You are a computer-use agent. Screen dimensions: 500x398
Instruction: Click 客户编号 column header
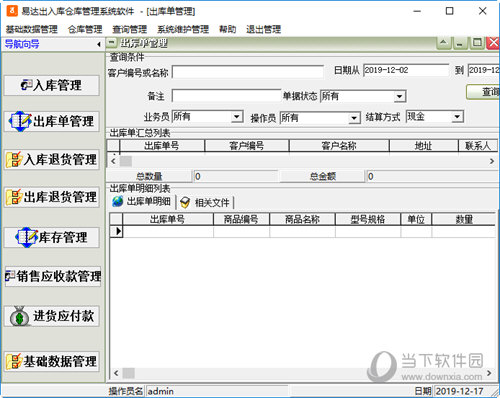(247, 146)
